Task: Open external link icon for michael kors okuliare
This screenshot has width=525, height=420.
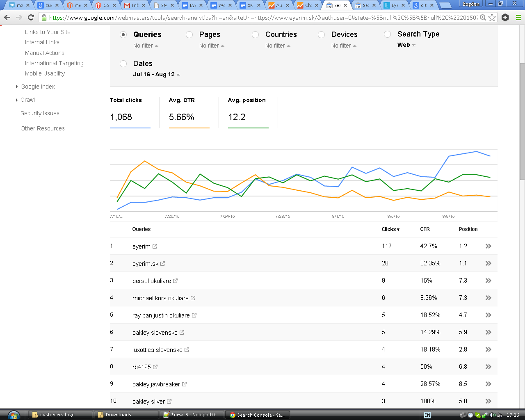Action: tap(193, 298)
